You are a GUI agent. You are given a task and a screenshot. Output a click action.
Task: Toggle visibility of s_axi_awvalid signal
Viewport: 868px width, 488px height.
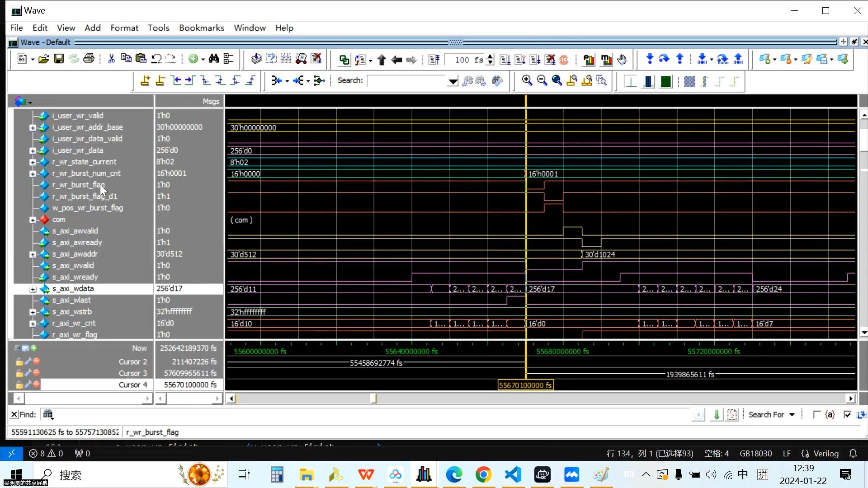point(75,231)
